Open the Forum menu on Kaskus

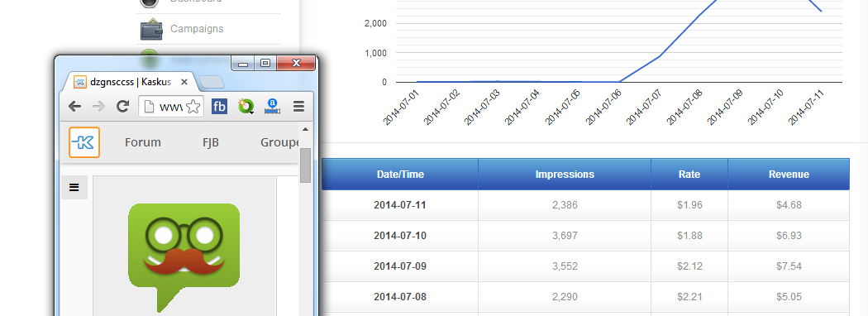coord(143,142)
